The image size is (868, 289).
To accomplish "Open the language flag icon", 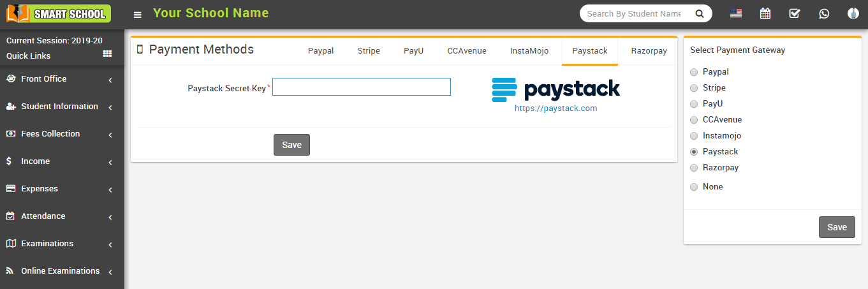I will [x=736, y=13].
